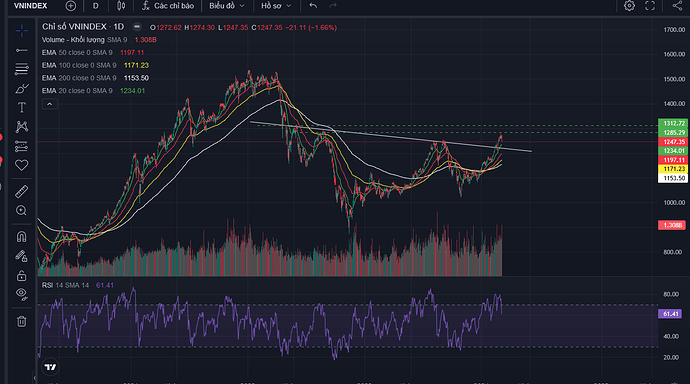Redo the chart action
The width and height of the screenshot is (690, 384).
333,6
